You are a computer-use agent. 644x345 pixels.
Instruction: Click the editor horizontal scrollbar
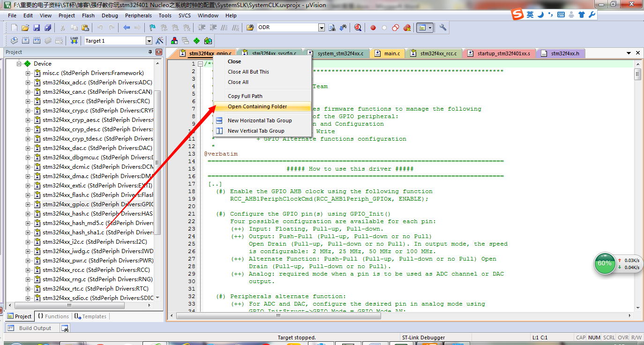click(x=277, y=315)
